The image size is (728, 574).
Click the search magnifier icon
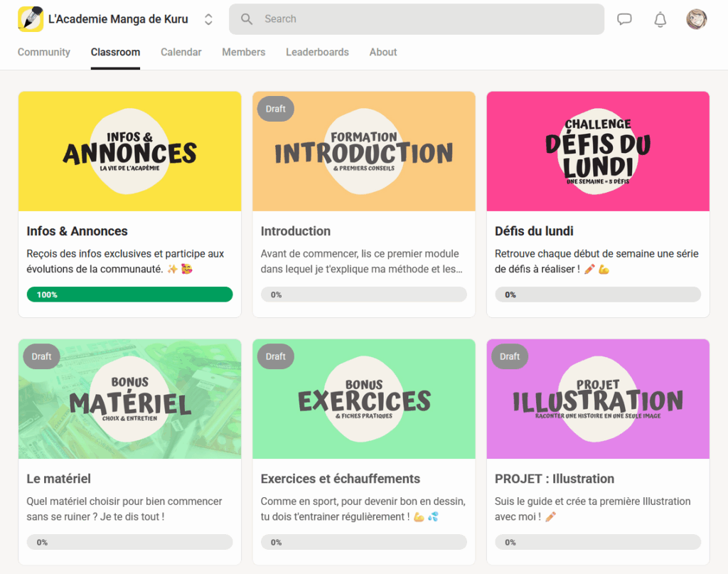click(x=247, y=19)
